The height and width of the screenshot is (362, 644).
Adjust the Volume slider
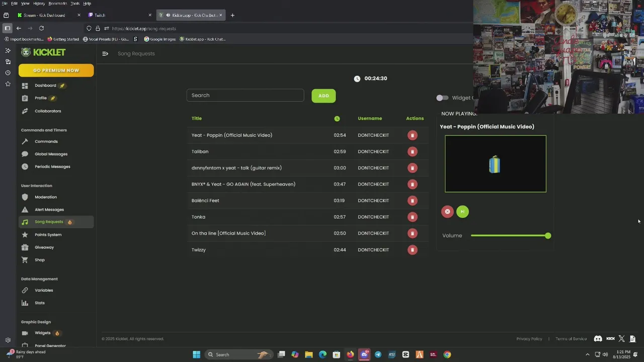(511, 236)
